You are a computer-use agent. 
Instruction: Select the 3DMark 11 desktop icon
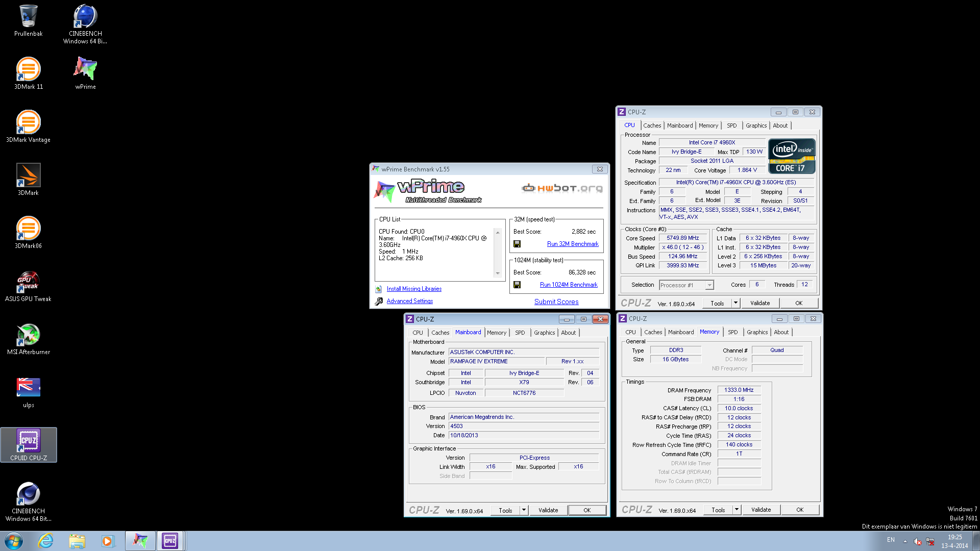tap(28, 73)
